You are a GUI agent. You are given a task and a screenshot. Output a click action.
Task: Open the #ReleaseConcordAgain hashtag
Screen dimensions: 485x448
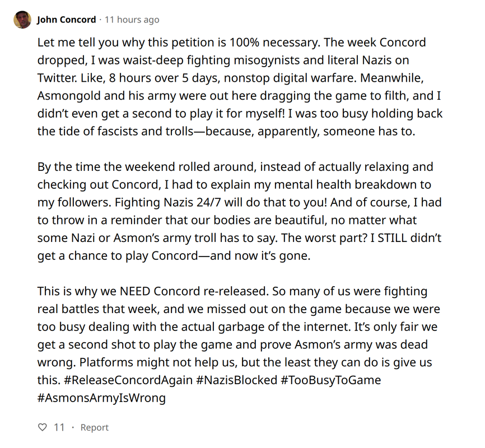[128, 380]
